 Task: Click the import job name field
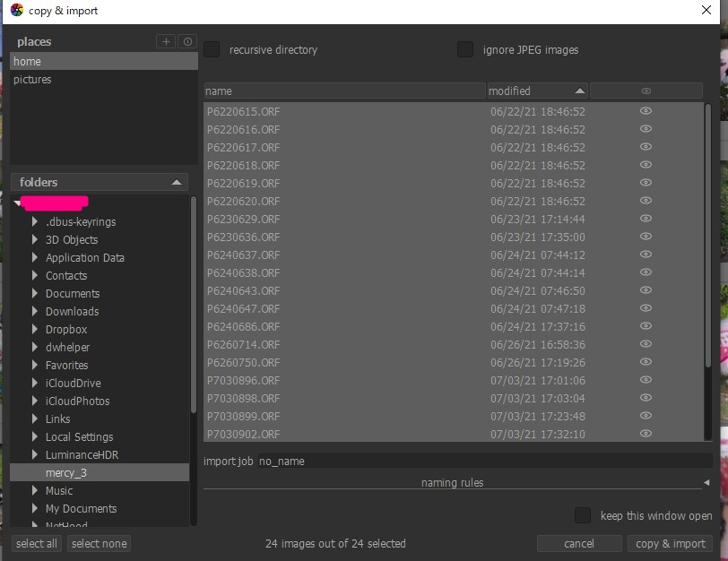tap(485, 462)
